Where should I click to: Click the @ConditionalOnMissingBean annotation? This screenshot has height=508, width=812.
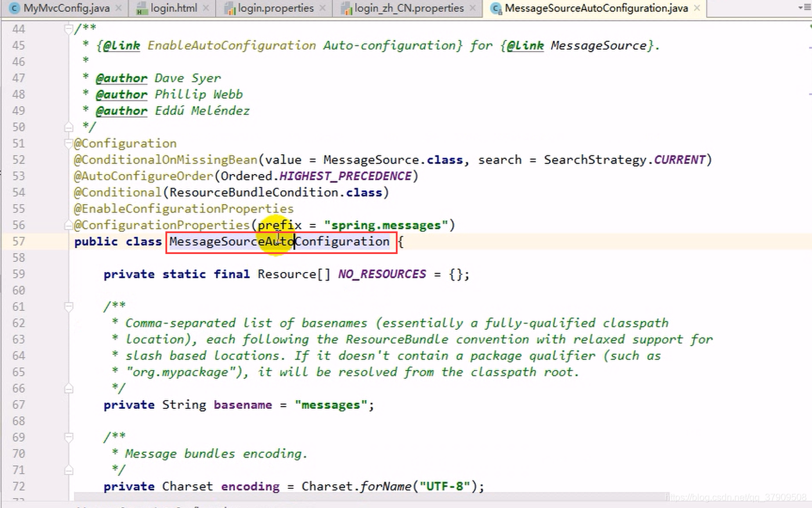(165, 159)
